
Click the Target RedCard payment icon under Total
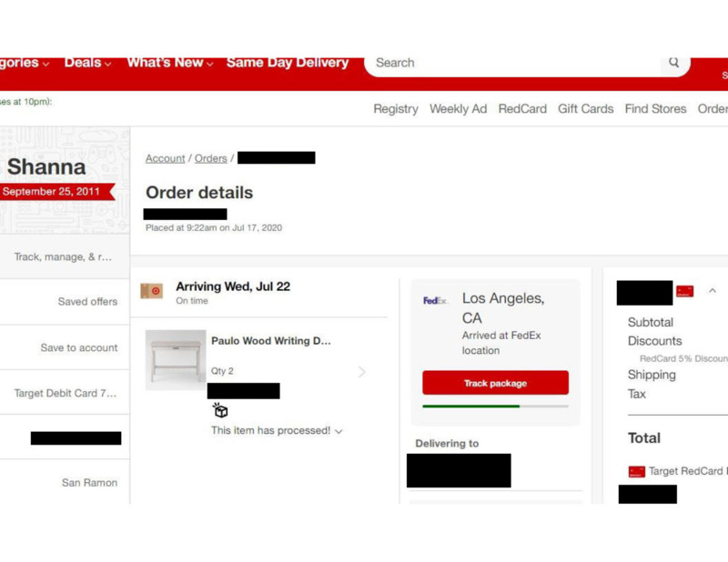(637, 471)
